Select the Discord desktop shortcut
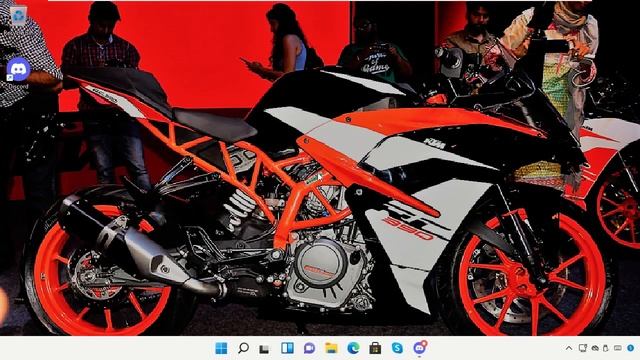The width and height of the screenshot is (640, 360). [18, 73]
